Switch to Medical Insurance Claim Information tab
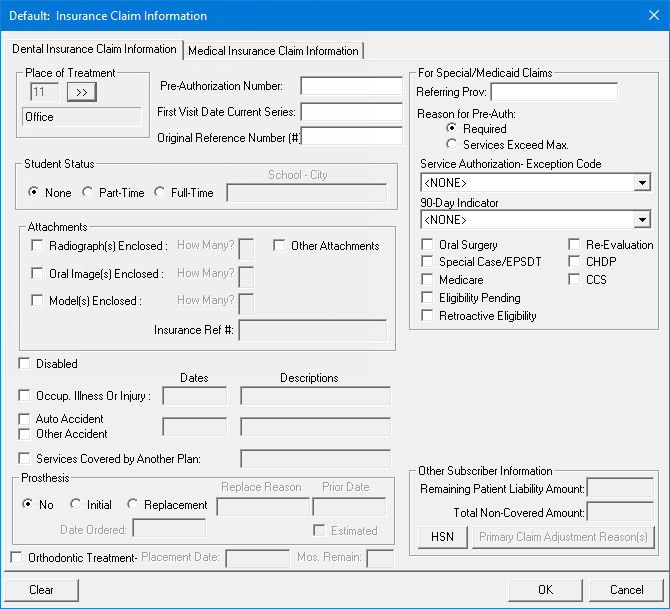 click(x=273, y=51)
